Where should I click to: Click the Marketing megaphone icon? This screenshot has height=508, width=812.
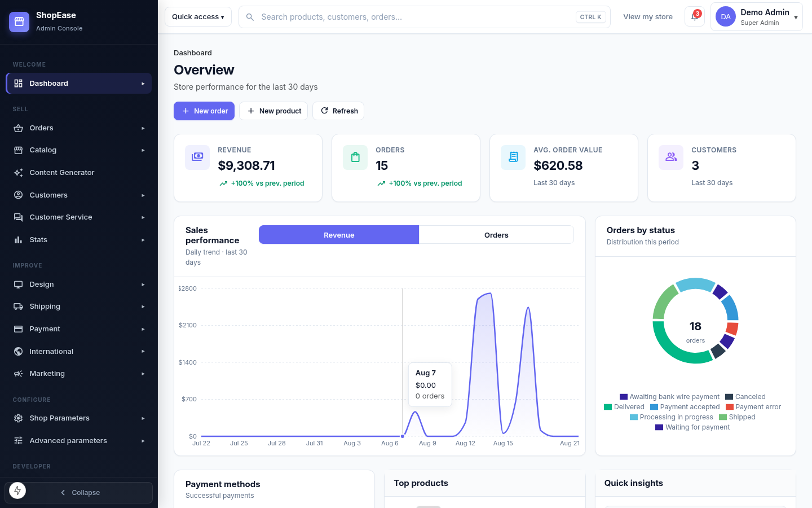19,374
